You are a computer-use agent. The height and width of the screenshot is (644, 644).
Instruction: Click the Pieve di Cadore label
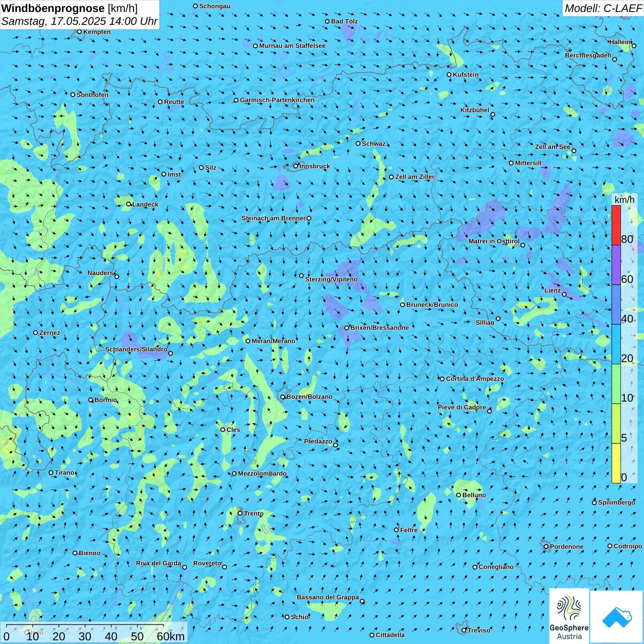pyautogui.click(x=462, y=407)
